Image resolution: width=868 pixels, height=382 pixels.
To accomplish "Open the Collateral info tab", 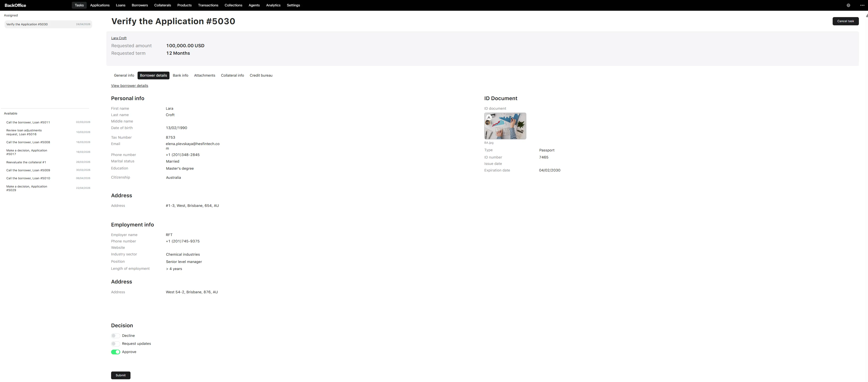I will 232,75.
